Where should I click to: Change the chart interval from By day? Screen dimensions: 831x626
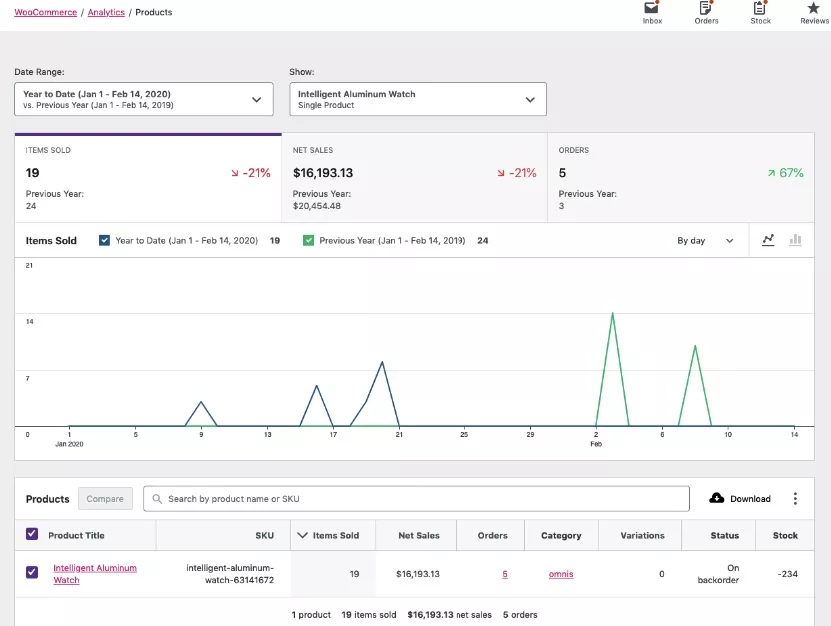coord(707,240)
